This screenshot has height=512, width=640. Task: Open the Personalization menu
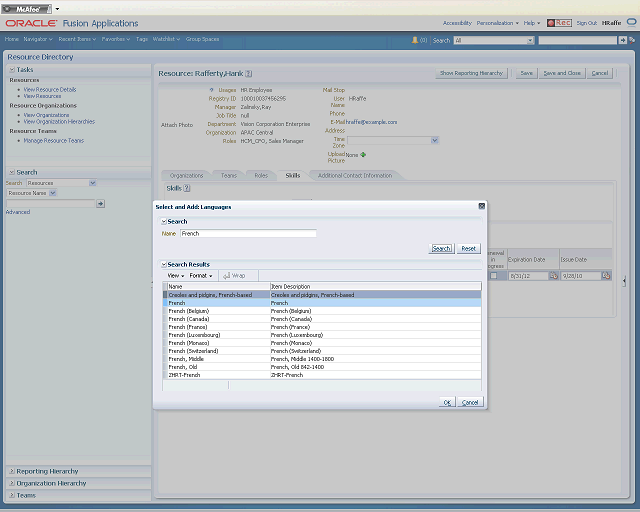[x=498, y=23]
